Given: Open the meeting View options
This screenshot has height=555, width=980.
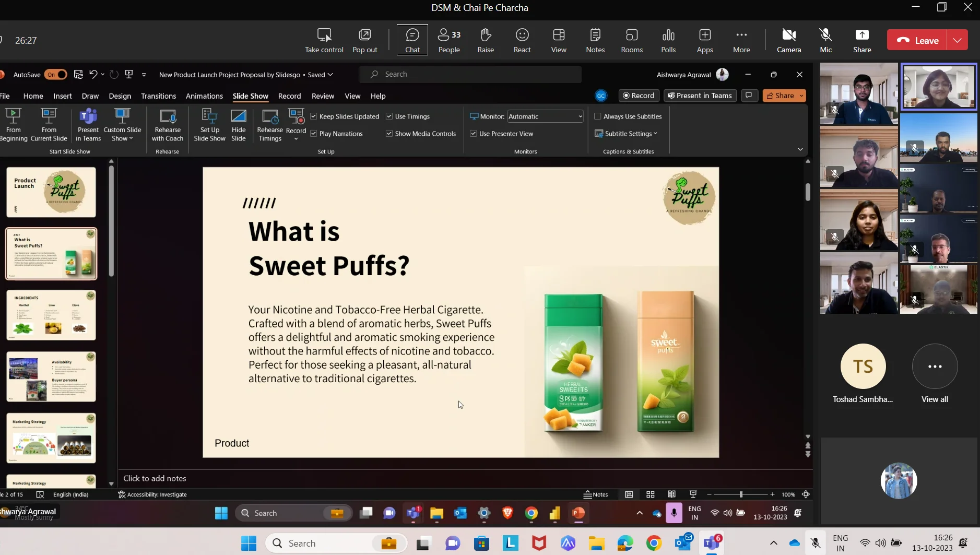Looking at the screenshot, I should tap(559, 40).
